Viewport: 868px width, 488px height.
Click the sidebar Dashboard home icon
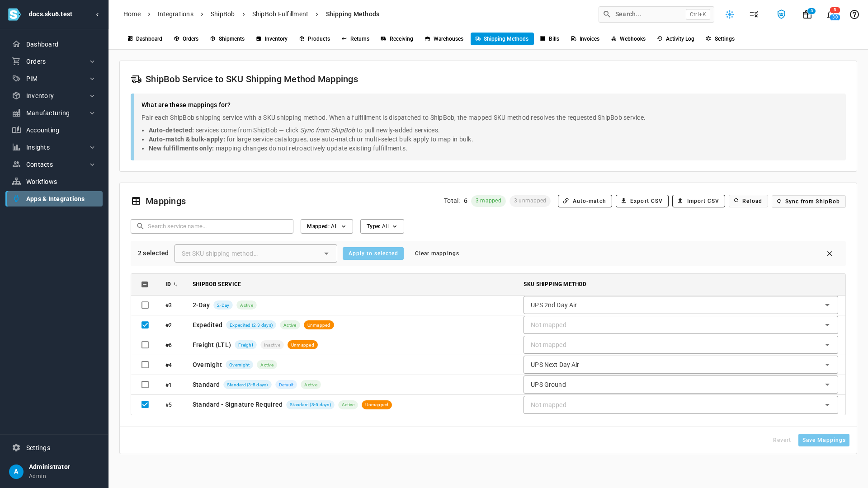point(16,44)
